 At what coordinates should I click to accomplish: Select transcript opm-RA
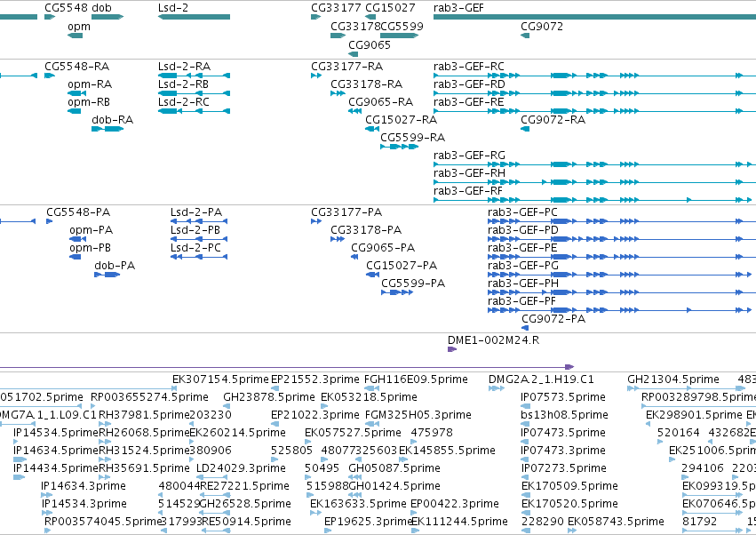(90, 84)
